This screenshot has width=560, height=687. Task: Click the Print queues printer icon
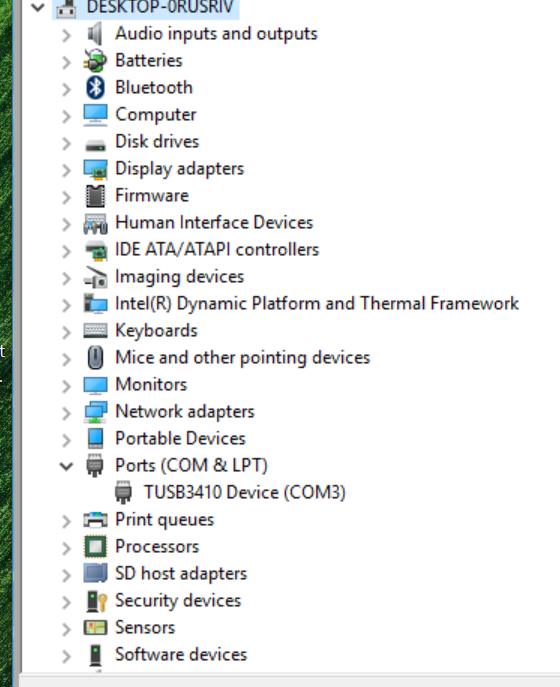click(95, 520)
